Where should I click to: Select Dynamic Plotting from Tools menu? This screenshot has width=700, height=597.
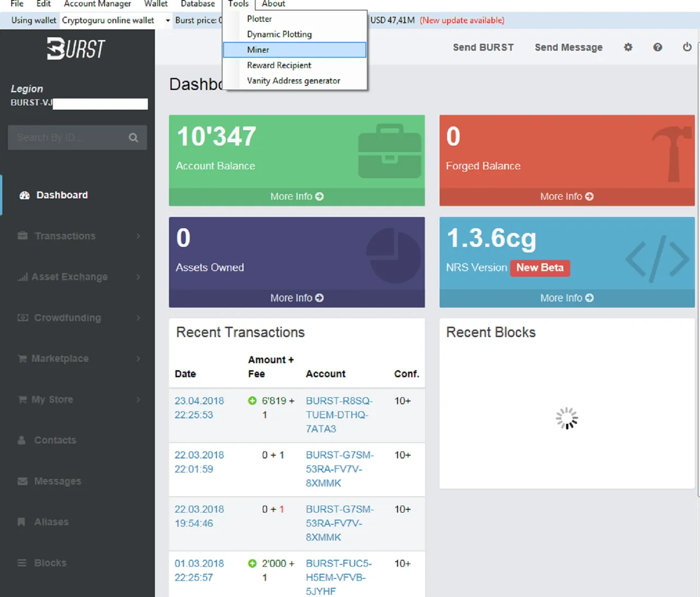tap(295, 34)
